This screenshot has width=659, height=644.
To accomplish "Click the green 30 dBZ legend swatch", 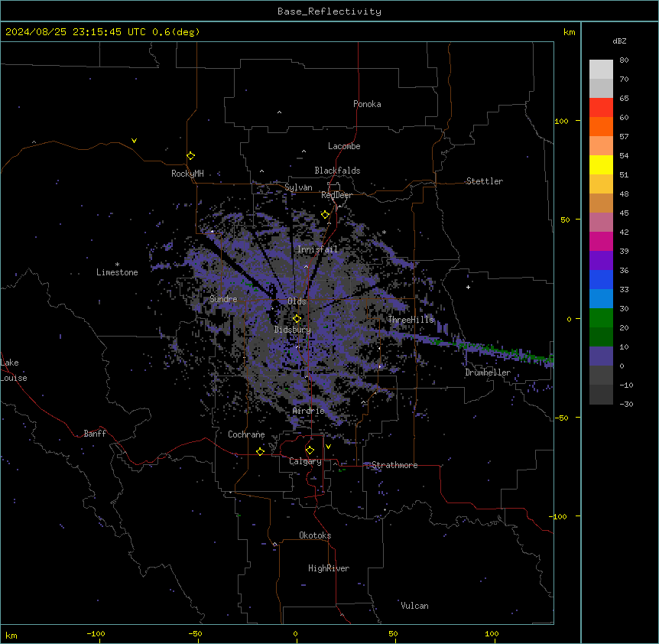I will (x=601, y=318).
